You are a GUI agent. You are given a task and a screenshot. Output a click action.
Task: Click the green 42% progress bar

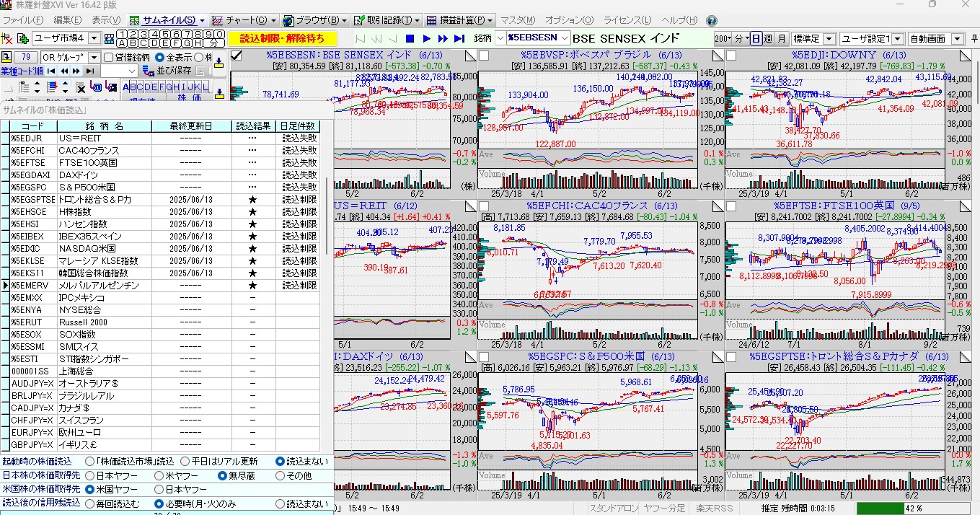[x=913, y=509]
